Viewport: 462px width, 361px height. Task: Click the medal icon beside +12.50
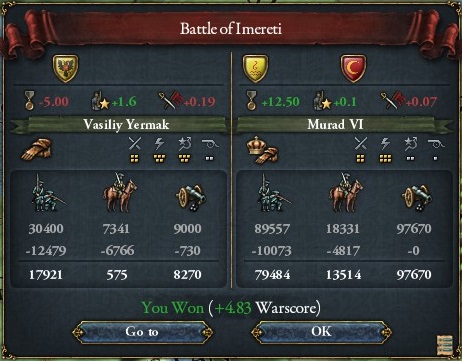tap(252, 101)
